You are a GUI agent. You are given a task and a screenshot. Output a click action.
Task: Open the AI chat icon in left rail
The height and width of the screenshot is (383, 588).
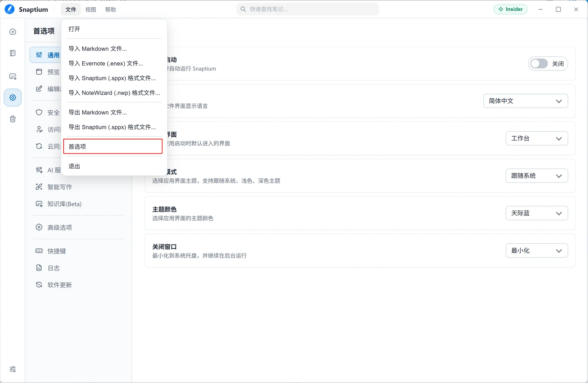coord(13,77)
